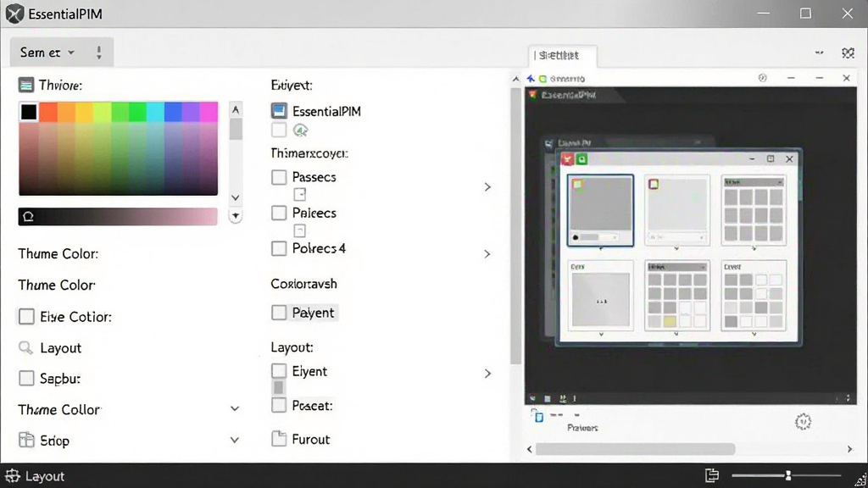The height and width of the screenshot is (488, 868).
Task: Click the Furout label
Action: click(x=311, y=440)
